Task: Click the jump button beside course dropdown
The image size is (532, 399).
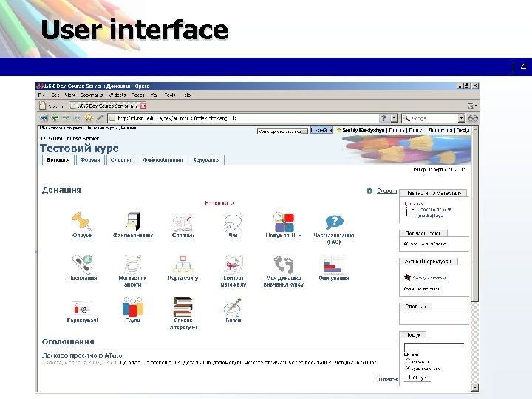Action: 321,130
